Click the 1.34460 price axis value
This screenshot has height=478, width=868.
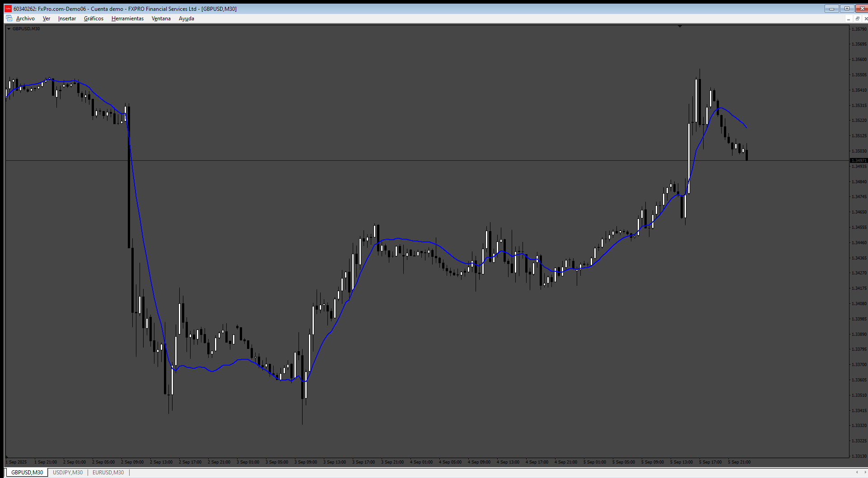(859, 243)
